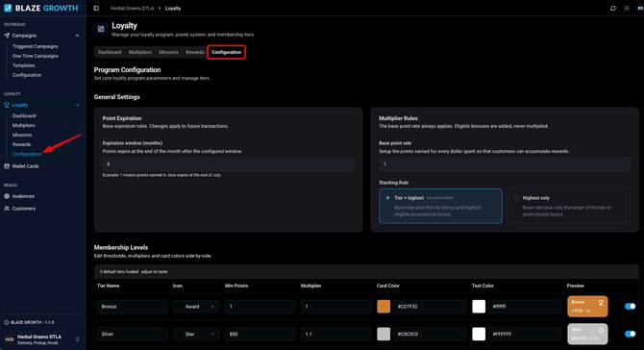Click the Bronze Min Points field
This screenshot has width=644, height=350.
click(260, 307)
